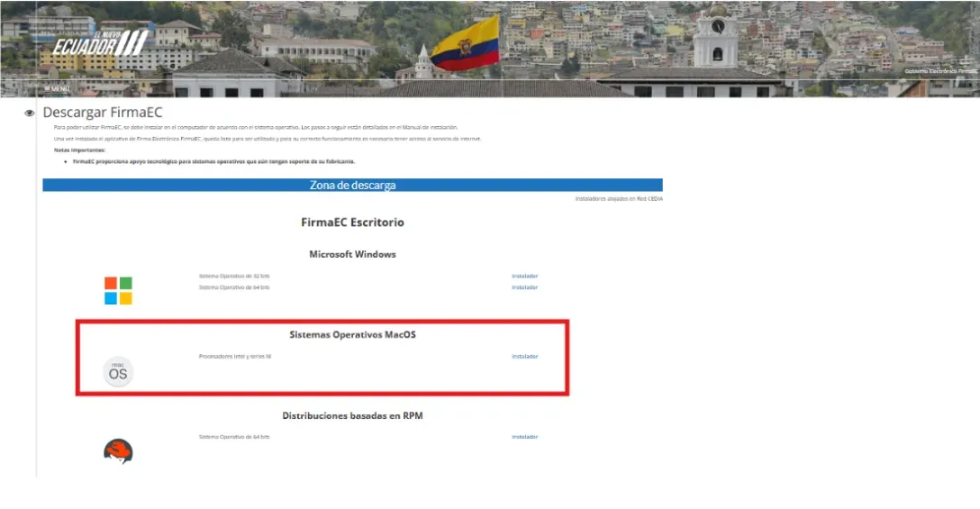Download the MacOS Instalador link
The height and width of the screenshot is (509, 980).
(x=525, y=357)
